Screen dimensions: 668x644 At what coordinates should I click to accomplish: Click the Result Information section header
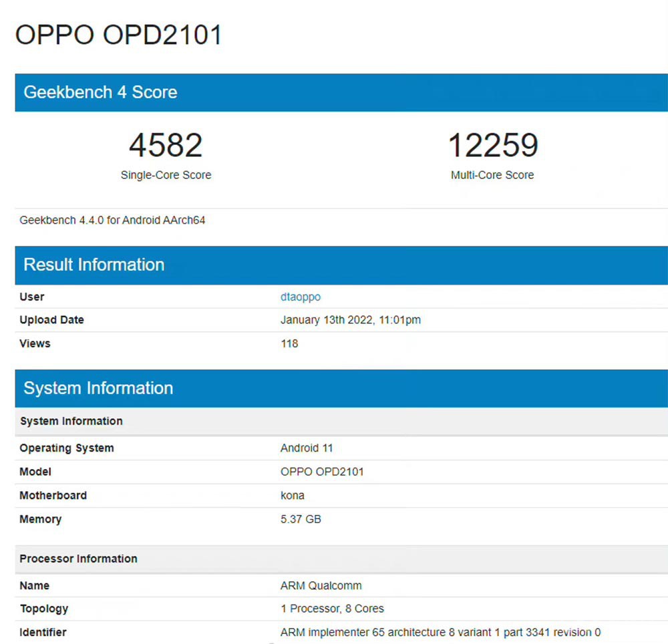point(94,265)
